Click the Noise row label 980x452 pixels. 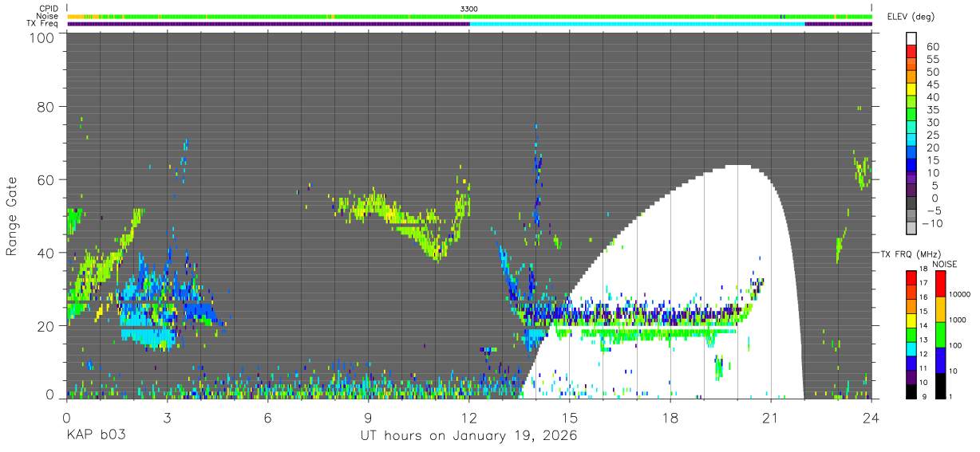point(48,16)
